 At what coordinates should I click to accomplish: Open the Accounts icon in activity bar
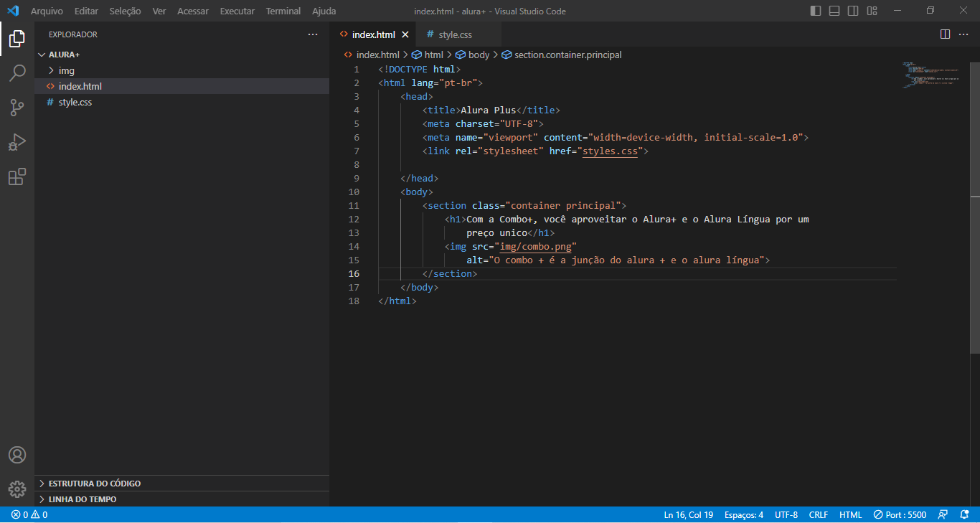(x=17, y=455)
